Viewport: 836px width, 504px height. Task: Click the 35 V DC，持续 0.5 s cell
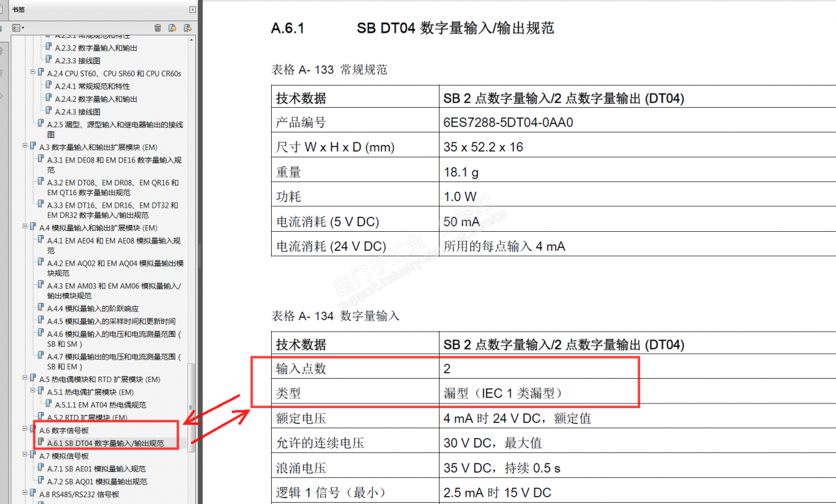(x=637, y=468)
